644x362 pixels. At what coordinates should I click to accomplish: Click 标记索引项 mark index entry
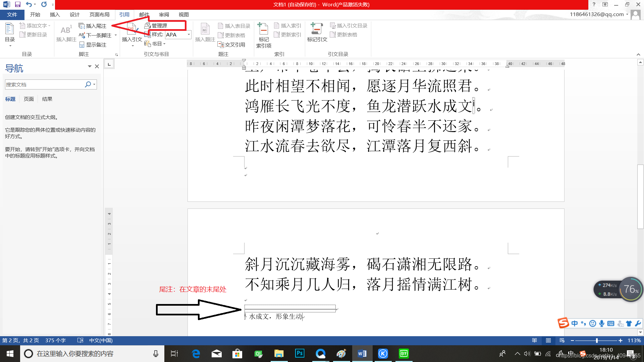click(x=264, y=36)
